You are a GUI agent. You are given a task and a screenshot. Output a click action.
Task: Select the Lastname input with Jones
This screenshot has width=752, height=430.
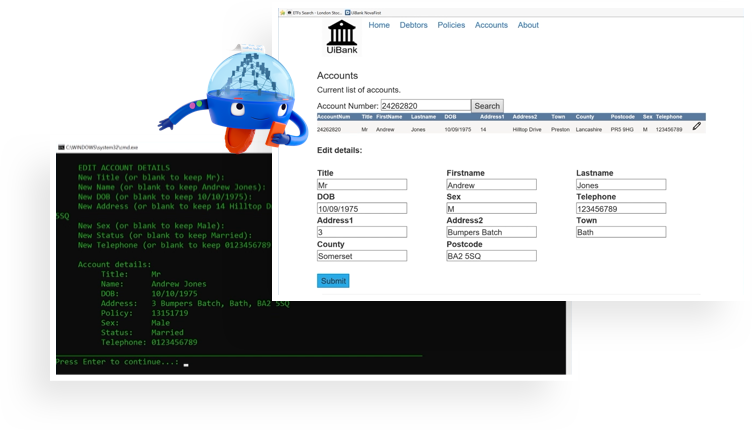[620, 185]
